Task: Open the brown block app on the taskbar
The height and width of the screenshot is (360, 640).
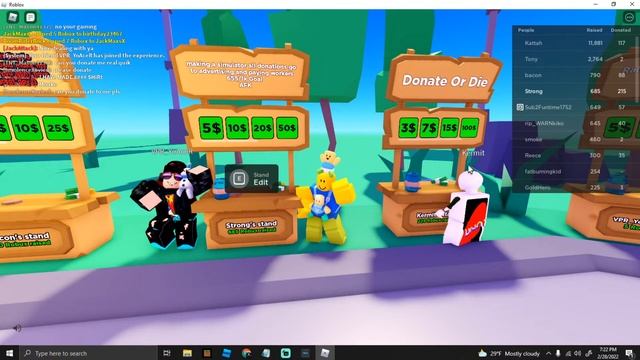Action: tap(207, 353)
